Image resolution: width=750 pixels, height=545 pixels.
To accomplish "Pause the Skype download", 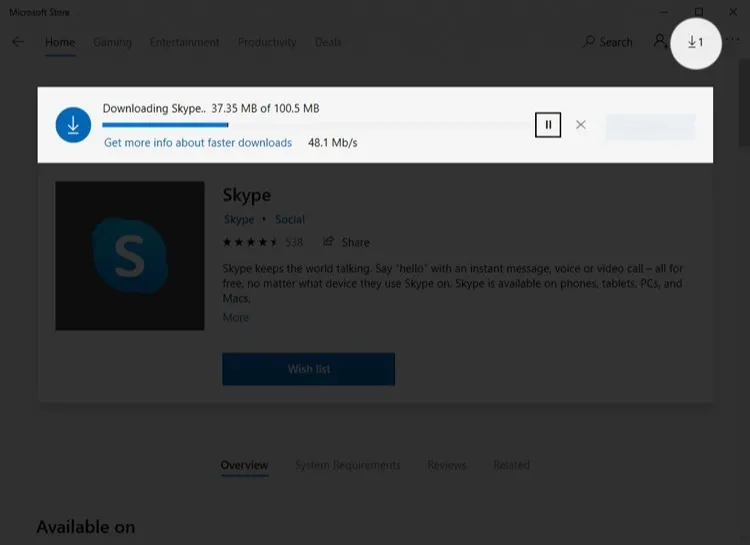I will pos(548,125).
